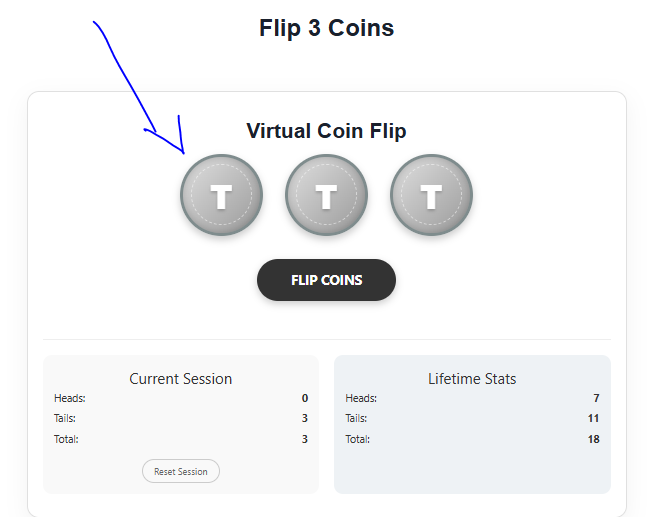This screenshot has width=664, height=517.
Task: Click the Total label in Lifetime Stats
Action: tap(357, 439)
